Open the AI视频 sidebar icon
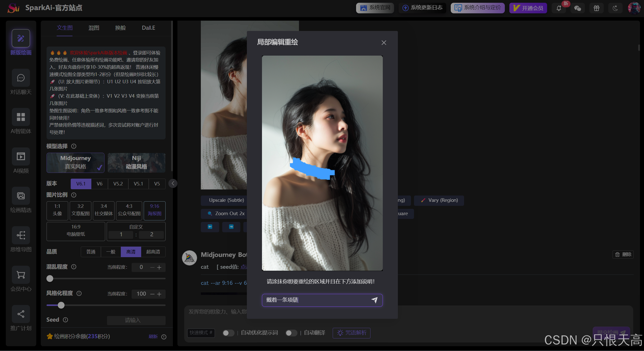 click(x=21, y=157)
